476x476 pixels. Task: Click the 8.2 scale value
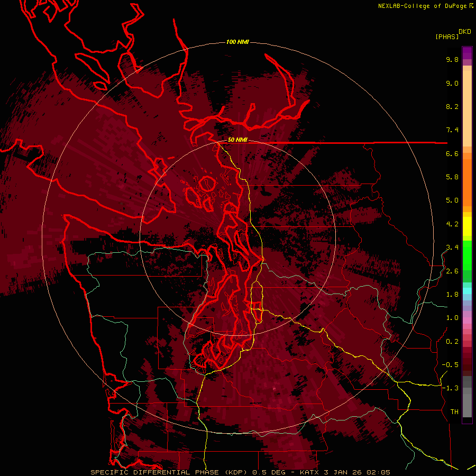452,106
